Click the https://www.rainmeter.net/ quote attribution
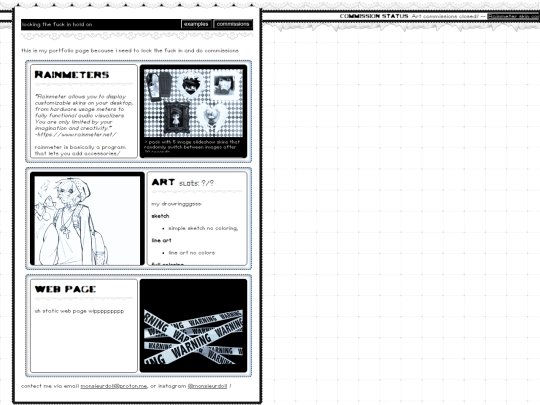This screenshot has width=540, height=405. (x=76, y=134)
